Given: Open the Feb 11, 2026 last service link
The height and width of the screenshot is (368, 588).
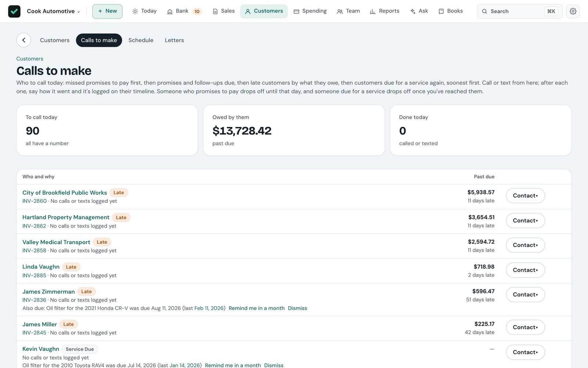Looking at the screenshot, I should (209, 308).
